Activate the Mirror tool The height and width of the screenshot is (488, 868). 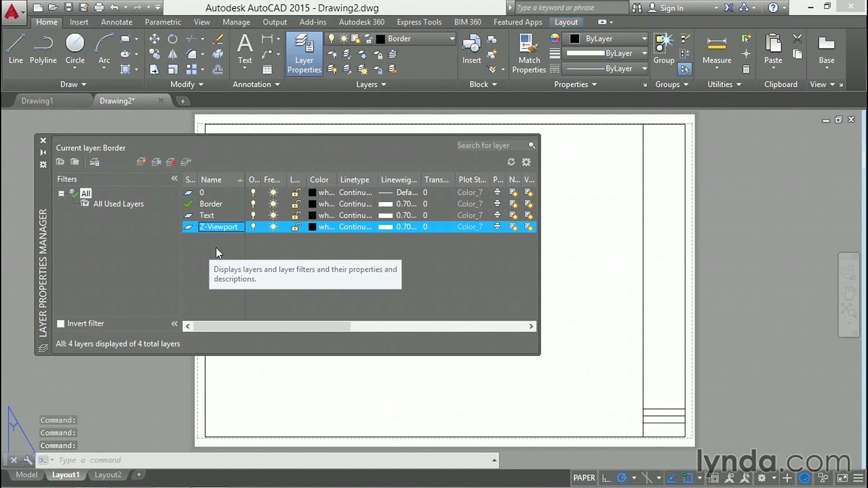tap(172, 54)
